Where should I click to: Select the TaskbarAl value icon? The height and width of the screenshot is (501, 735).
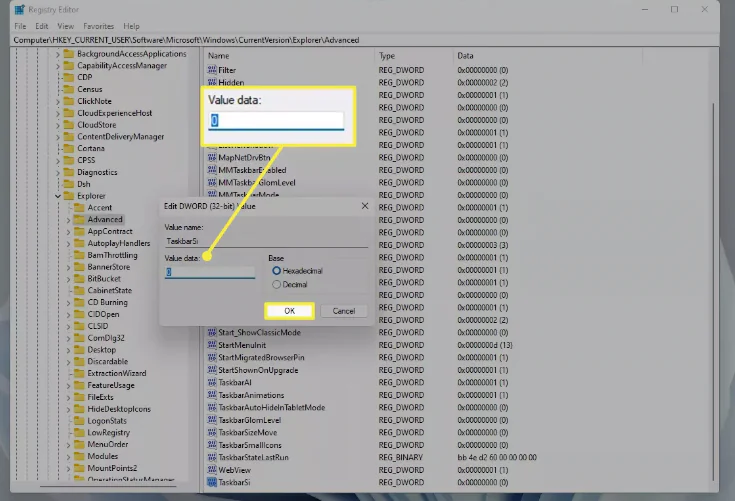(x=212, y=382)
